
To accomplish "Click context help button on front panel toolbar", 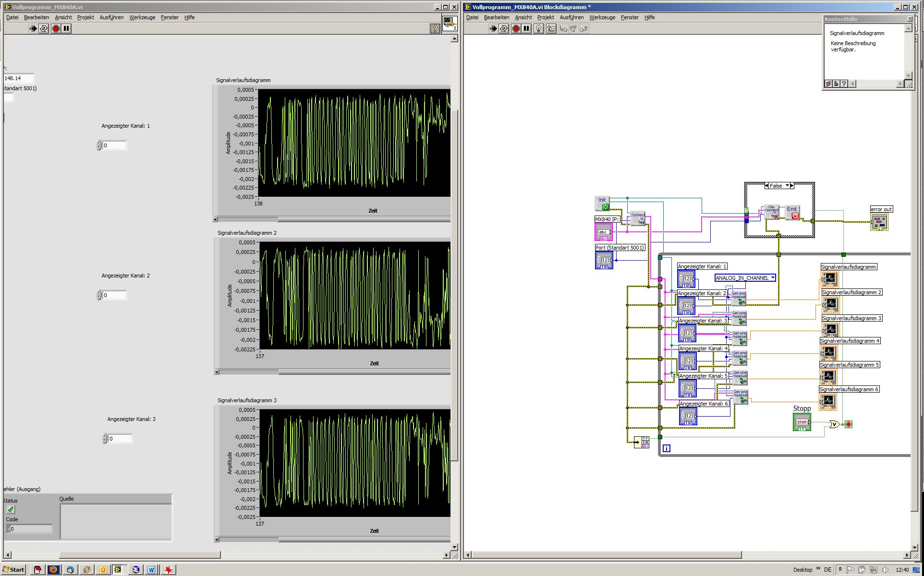I will click(x=435, y=29).
